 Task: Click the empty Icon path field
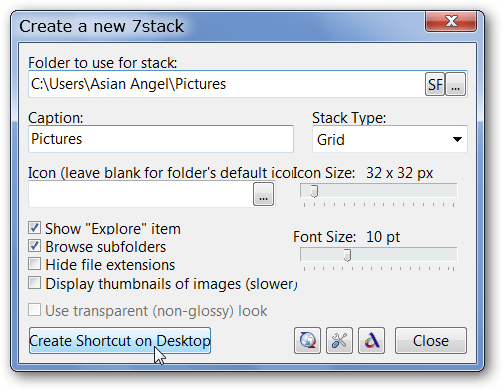(141, 194)
